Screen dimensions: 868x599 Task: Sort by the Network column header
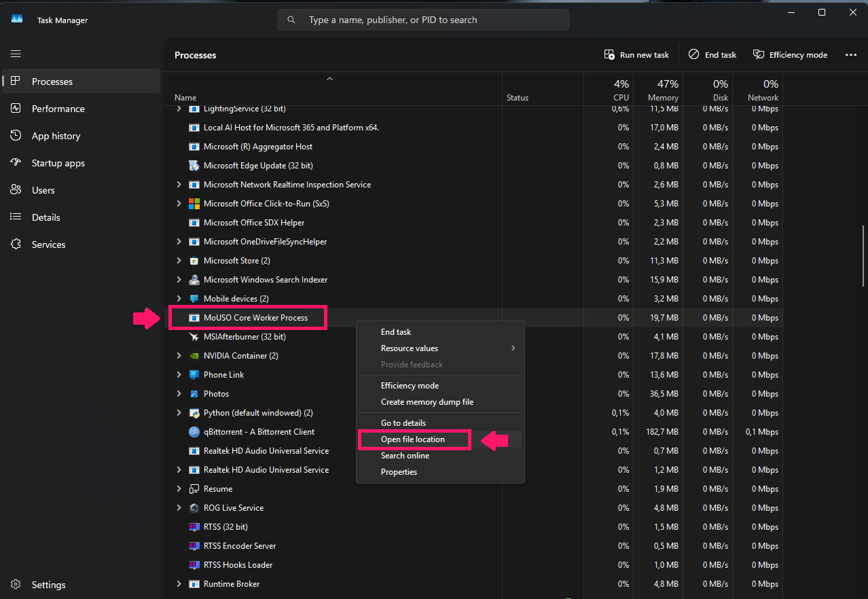(758, 90)
